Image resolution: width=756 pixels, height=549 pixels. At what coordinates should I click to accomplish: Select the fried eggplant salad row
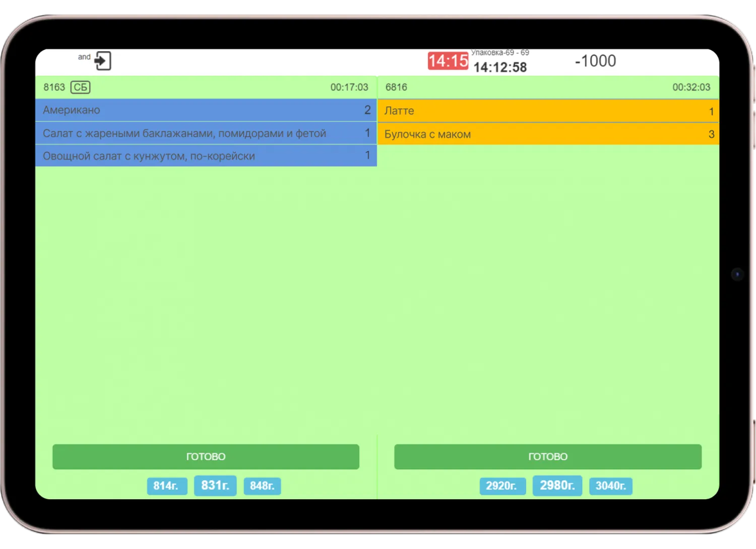(206, 133)
